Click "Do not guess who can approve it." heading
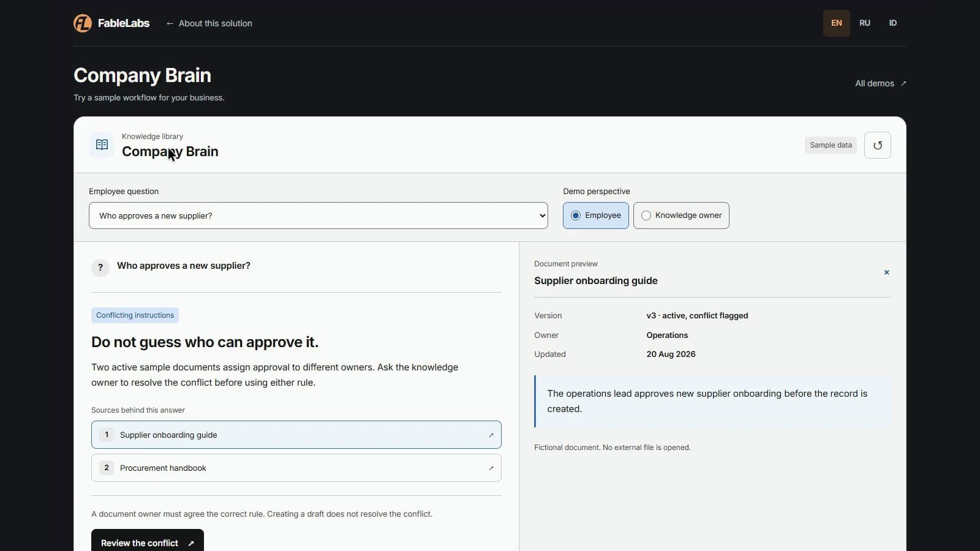 coord(205,342)
